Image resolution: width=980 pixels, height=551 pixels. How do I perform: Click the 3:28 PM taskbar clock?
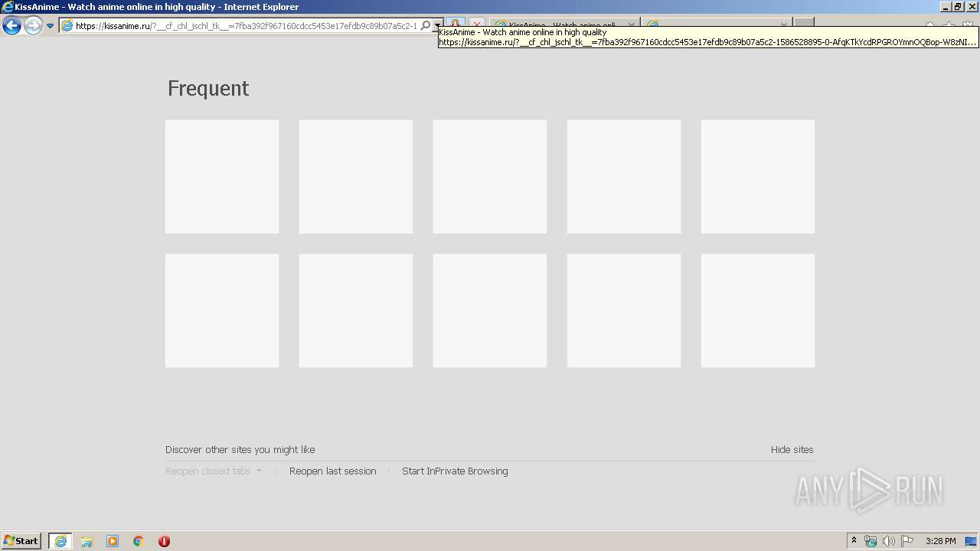pyautogui.click(x=940, y=541)
